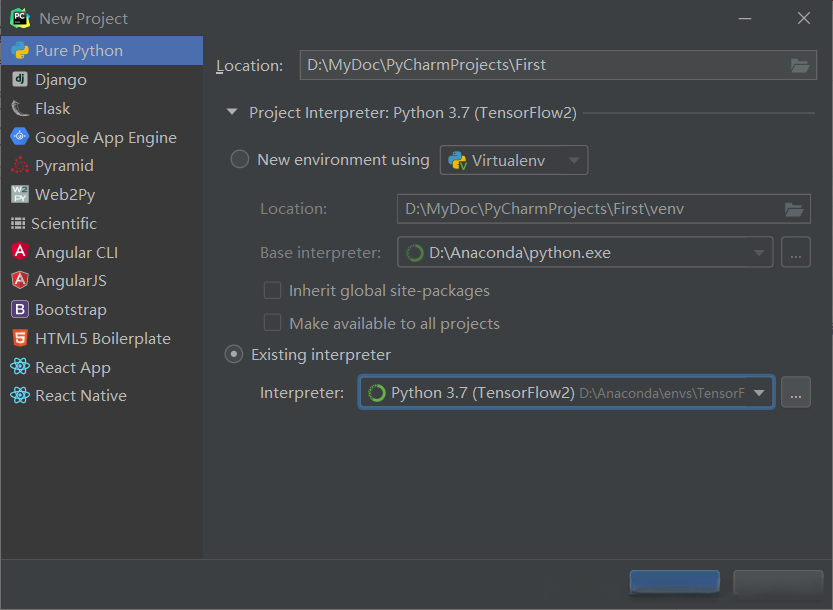Open the Virtualenv environment dropdown
The image size is (833, 610).
pos(514,160)
